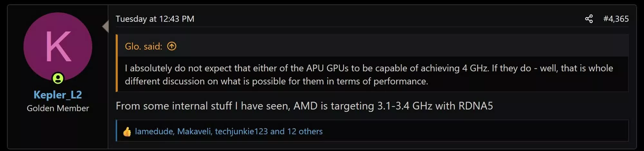Jump to Glo.'s original quoted post arrow
The height and width of the screenshot is (151, 644).
pos(172,46)
